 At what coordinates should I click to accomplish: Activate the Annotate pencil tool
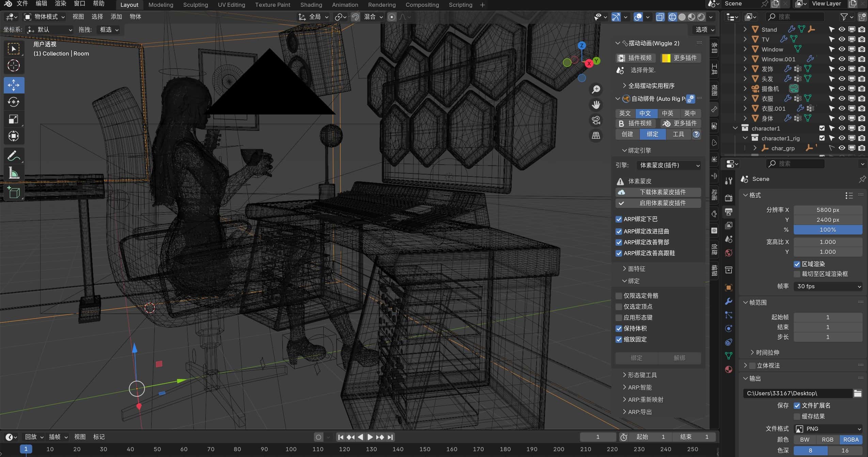[x=14, y=156]
